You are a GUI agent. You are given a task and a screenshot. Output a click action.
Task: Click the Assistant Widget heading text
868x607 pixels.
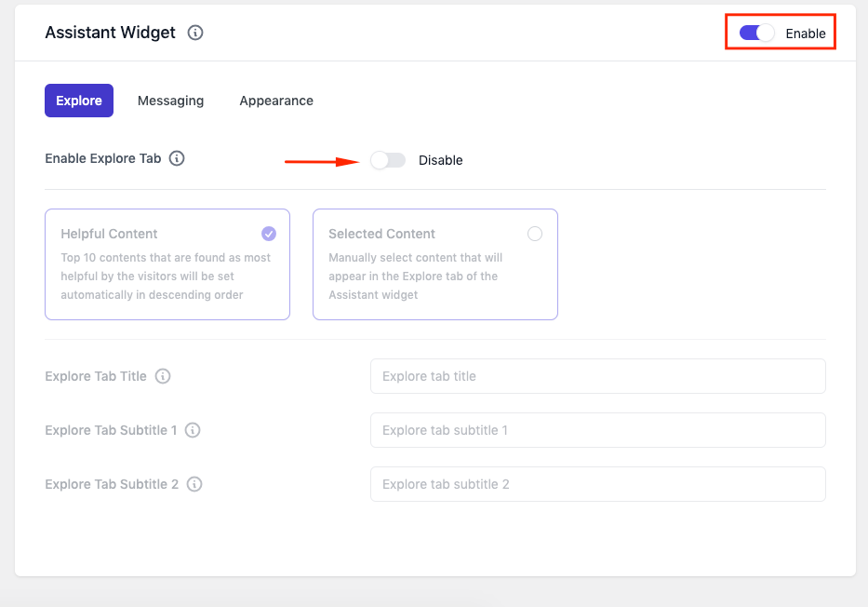tap(110, 33)
